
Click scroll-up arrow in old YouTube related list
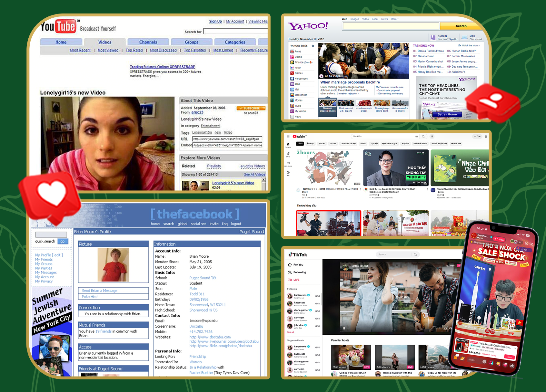click(263, 180)
